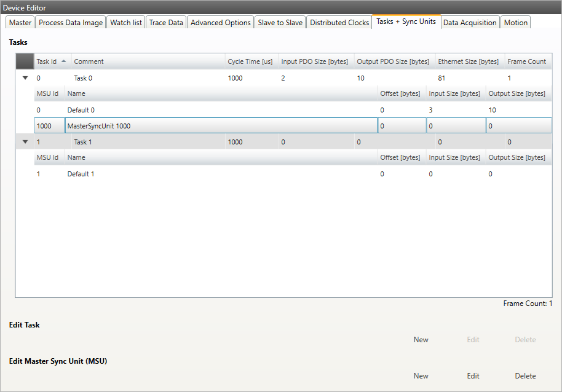
Task: Open the Process Data Image tab
Action: pos(71,23)
